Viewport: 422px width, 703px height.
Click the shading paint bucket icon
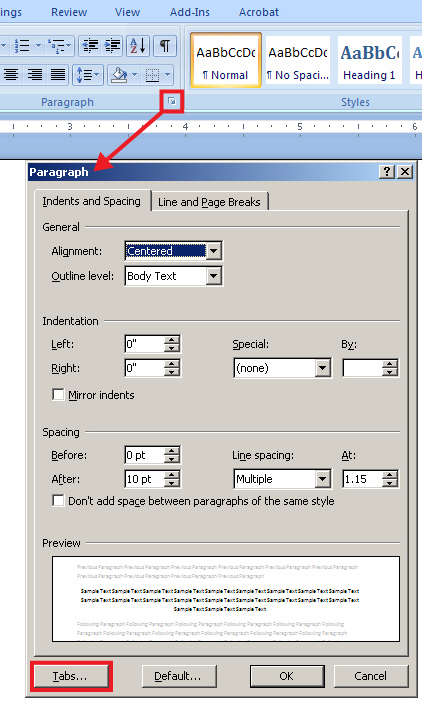119,74
